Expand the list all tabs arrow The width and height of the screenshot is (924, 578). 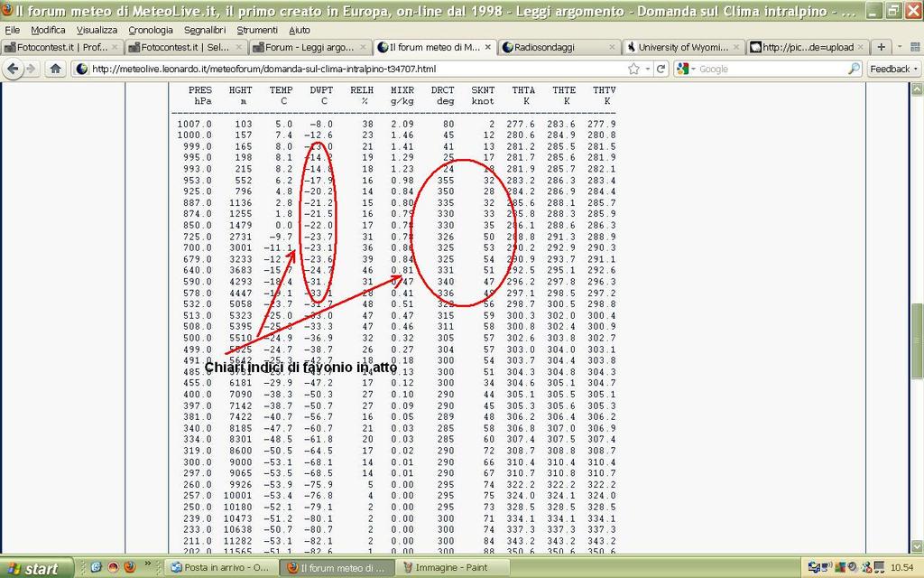[907, 47]
